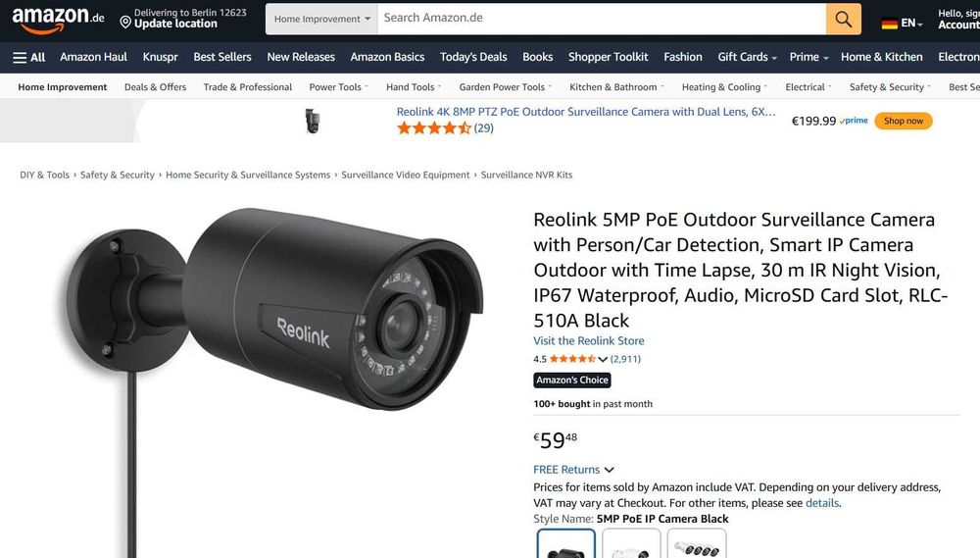Image resolution: width=980 pixels, height=558 pixels.
Task: Visit the Reolink Store link
Action: tap(588, 341)
